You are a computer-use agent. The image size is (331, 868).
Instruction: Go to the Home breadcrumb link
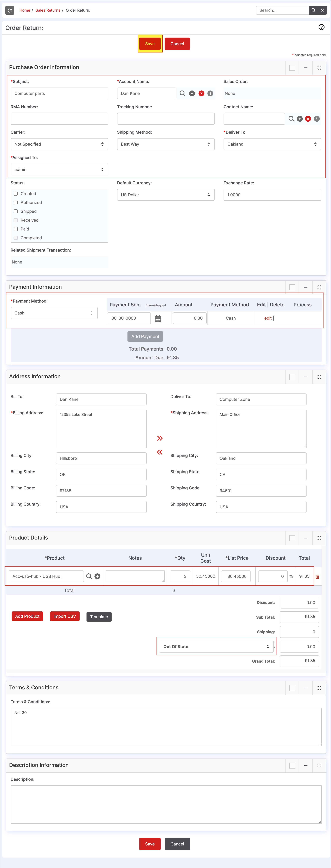tap(25, 10)
